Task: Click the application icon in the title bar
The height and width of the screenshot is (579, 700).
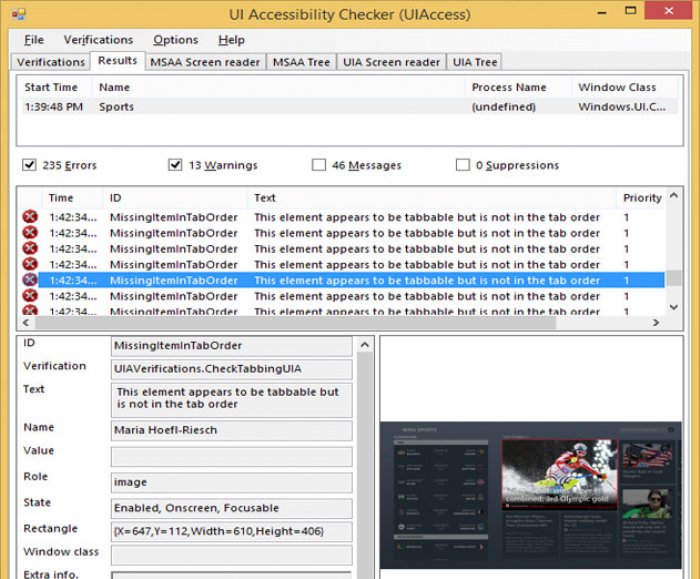Action: tap(18, 12)
